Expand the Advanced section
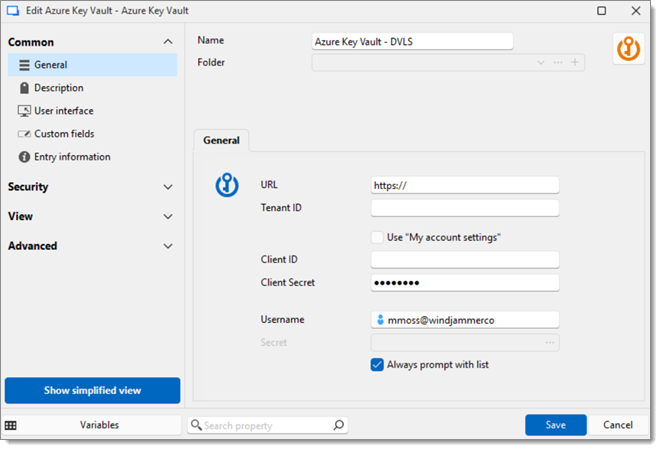The image size is (661, 450). click(168, 246)
